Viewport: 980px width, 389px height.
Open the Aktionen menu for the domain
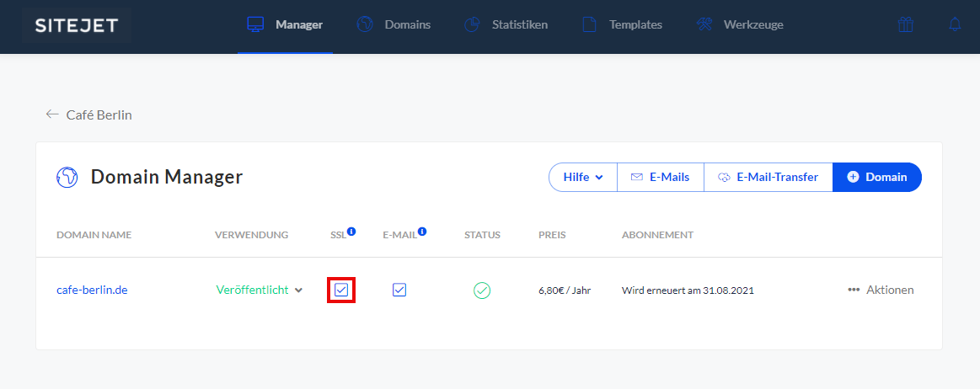click(881, 290)
